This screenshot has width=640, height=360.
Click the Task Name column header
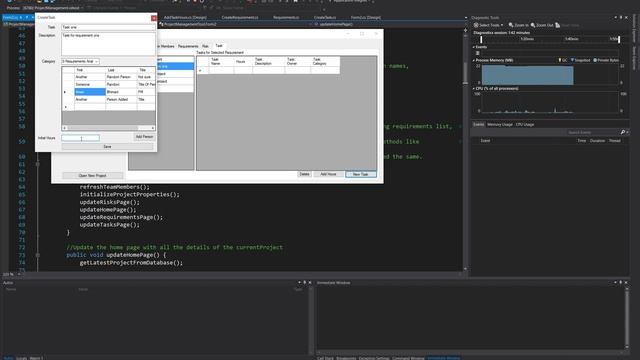point(221,62)
